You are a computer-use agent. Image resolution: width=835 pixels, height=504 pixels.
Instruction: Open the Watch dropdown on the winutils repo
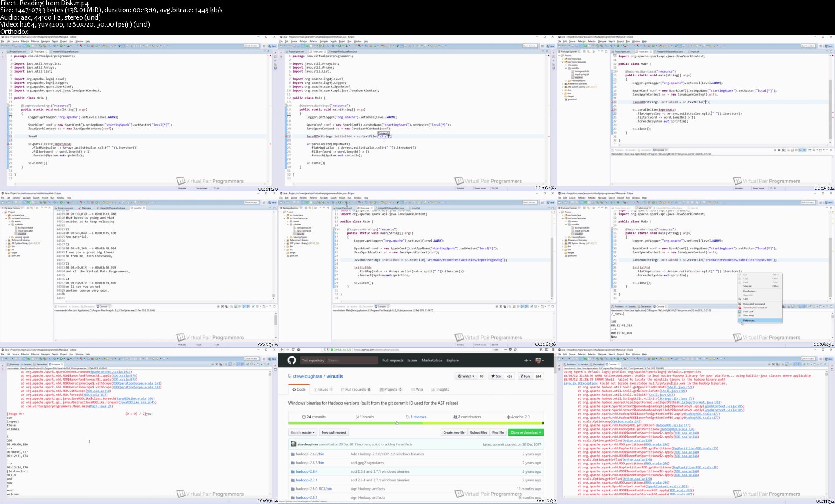(x=465, y=376)
